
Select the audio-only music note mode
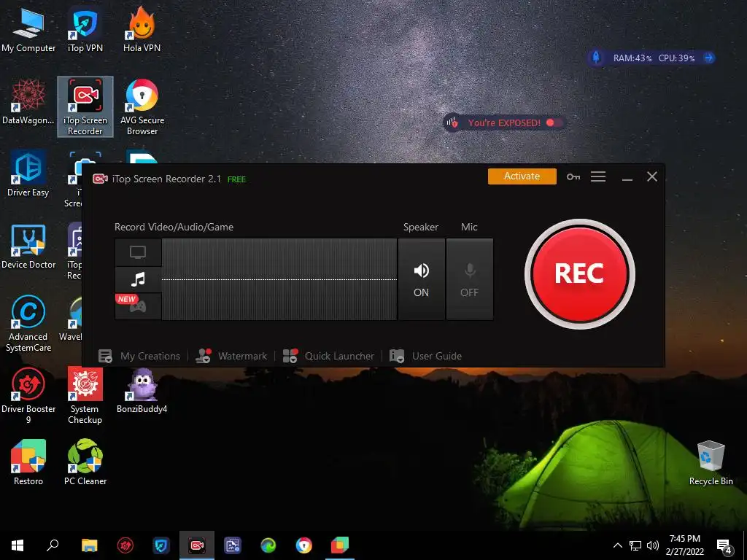point(138,279)
